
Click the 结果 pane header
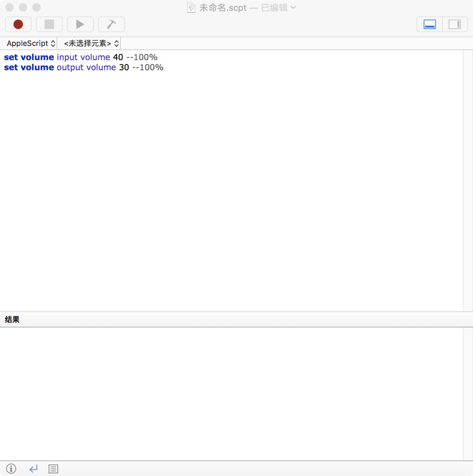click(x=236, y=319)
